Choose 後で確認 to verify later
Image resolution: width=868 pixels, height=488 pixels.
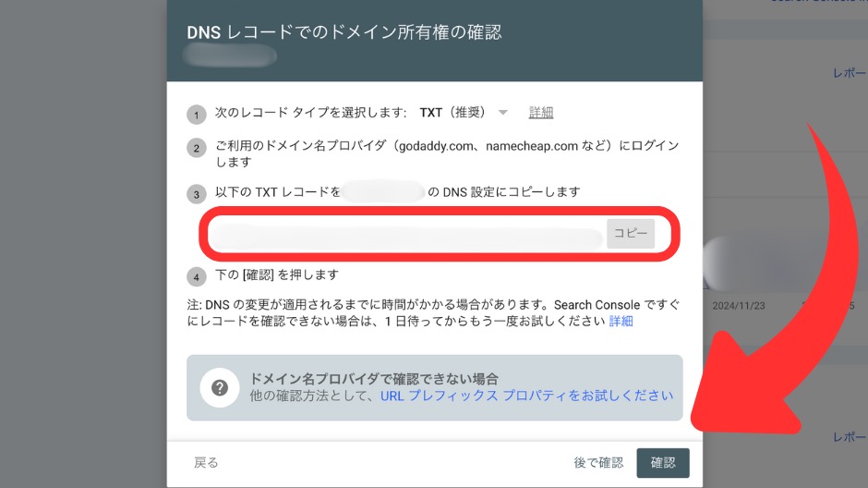click(598, 462)
